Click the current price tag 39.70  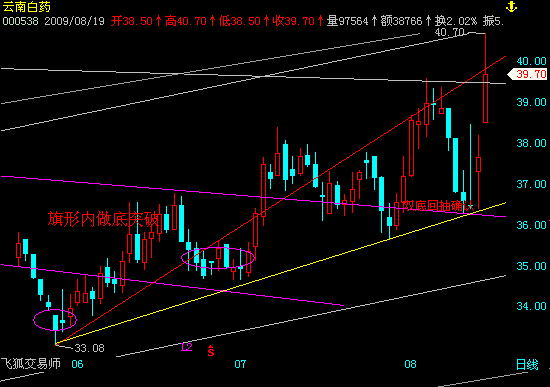[528, 74]
